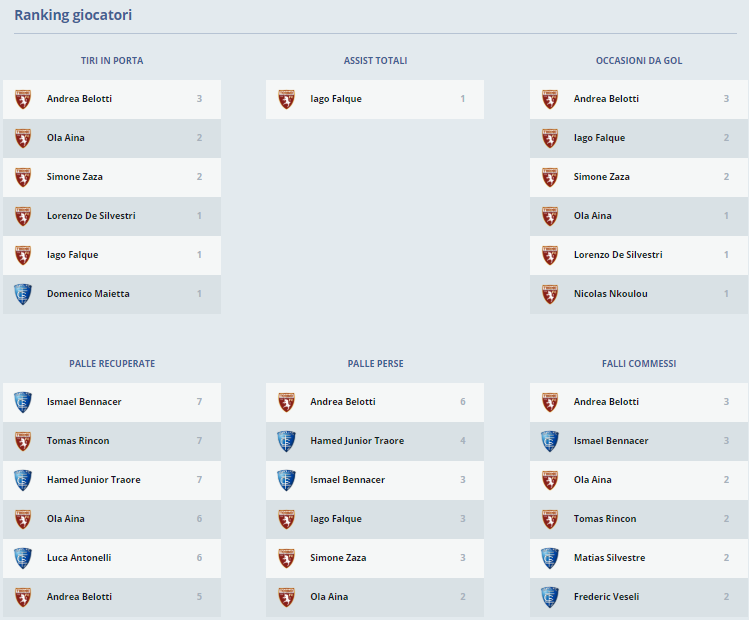Select Iago Falque in Occasioni da Gol list

[599, 138]
